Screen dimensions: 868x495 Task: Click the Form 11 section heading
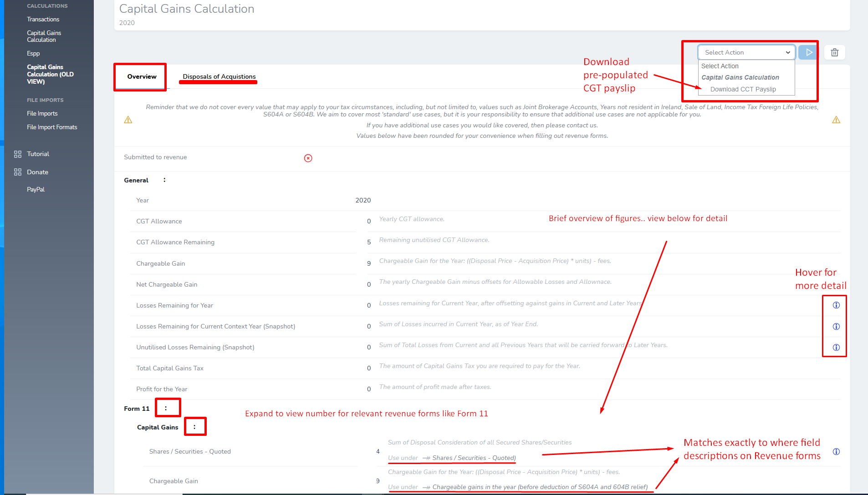tap(137, 409)
